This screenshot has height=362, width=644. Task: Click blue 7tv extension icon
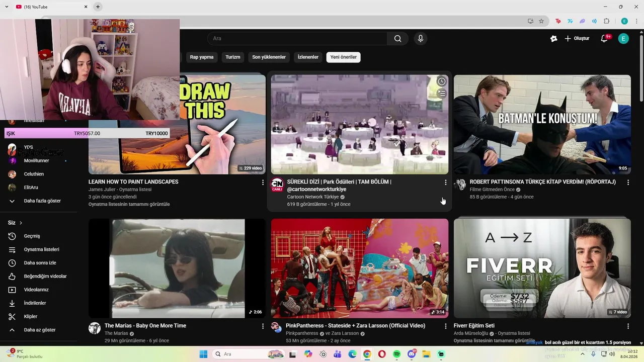tap(570, 21)
